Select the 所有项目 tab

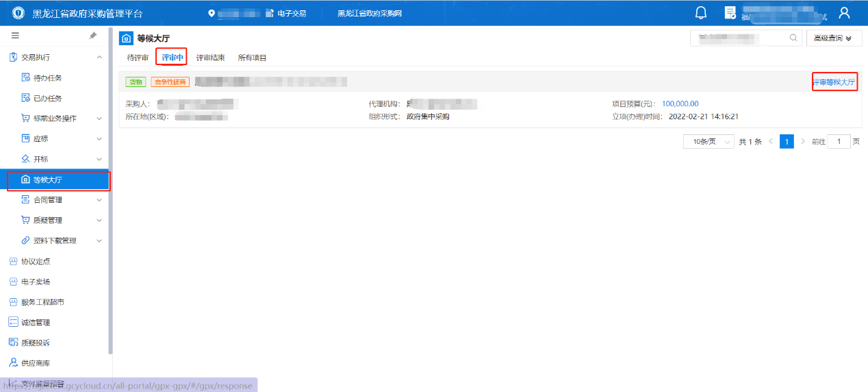252,58
